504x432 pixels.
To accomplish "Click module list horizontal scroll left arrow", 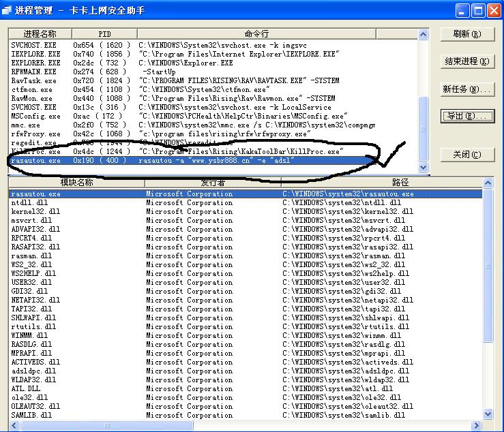I will click(14, 426).
